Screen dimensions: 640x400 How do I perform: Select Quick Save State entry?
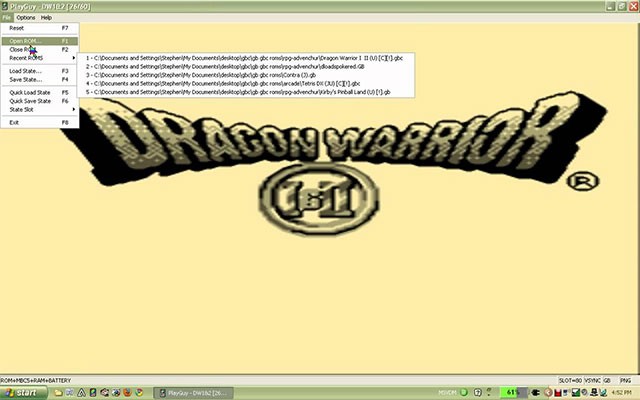coord(40,101)
